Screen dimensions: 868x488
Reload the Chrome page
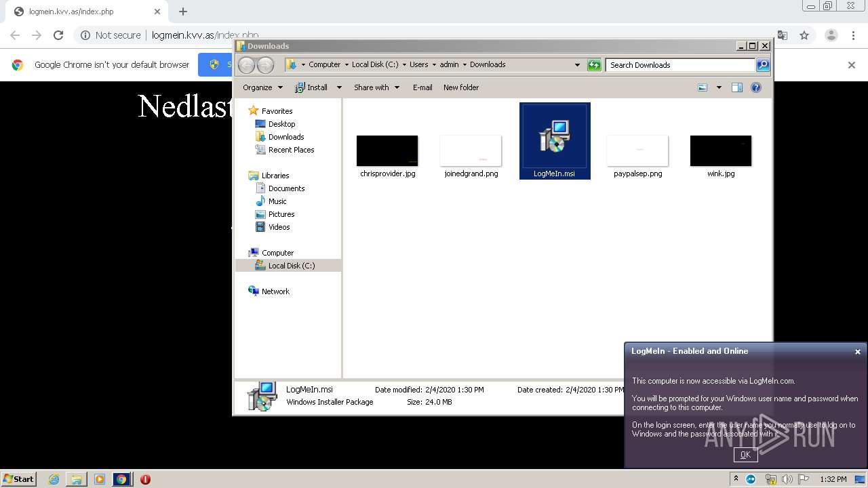coord(58,35)
